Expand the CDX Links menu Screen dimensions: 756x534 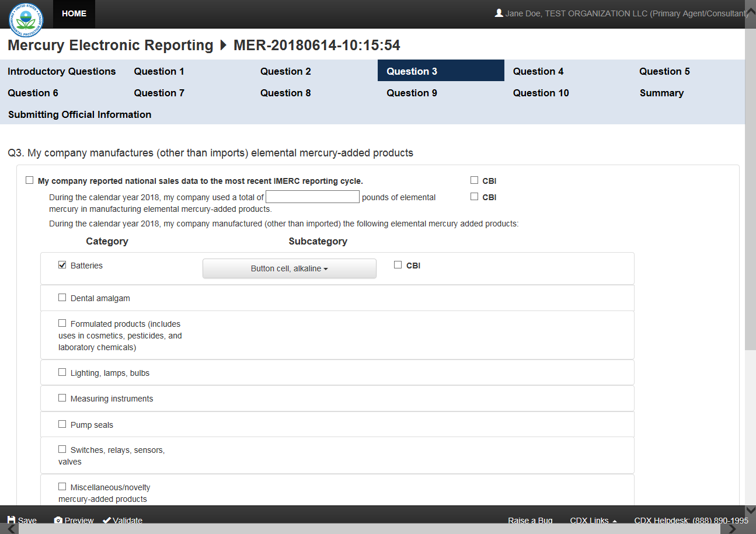click(593, 521)
